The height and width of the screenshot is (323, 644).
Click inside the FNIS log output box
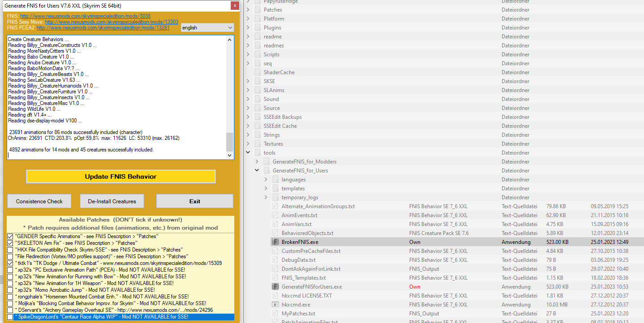click(x=117, y=97)
